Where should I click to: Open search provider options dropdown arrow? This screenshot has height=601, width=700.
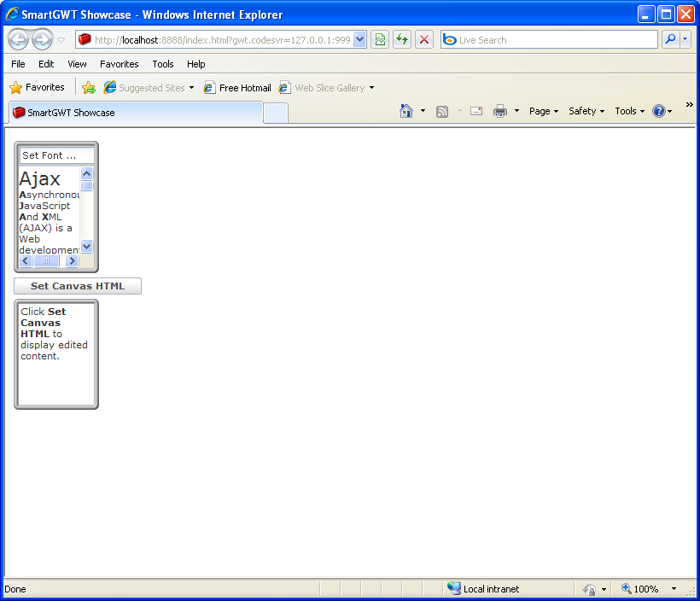pos(685,40)
